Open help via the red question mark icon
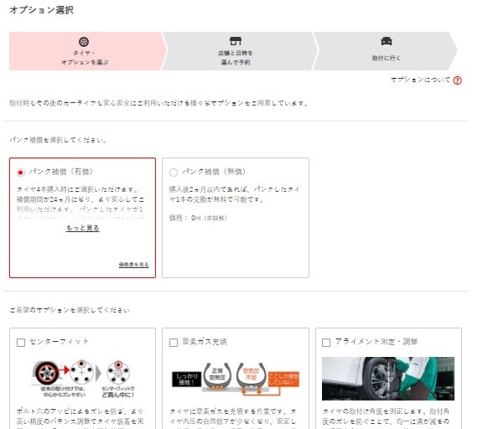 [457, 80]
